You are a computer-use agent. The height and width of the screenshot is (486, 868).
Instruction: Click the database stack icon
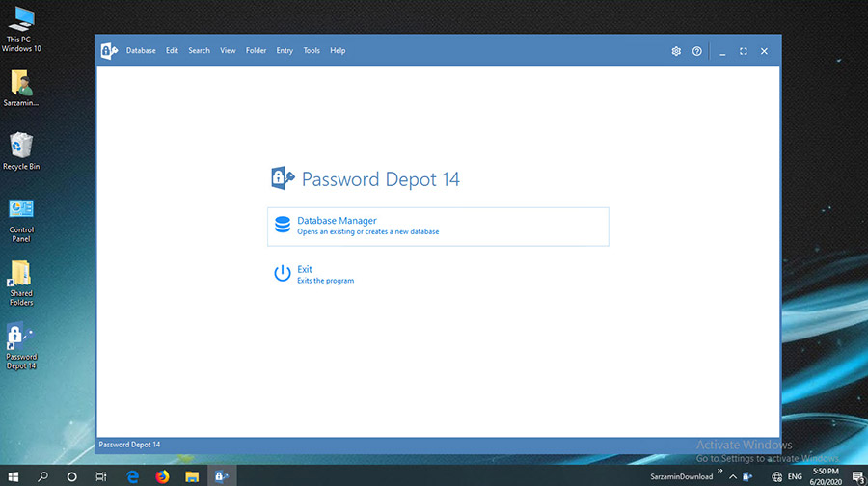283,225
